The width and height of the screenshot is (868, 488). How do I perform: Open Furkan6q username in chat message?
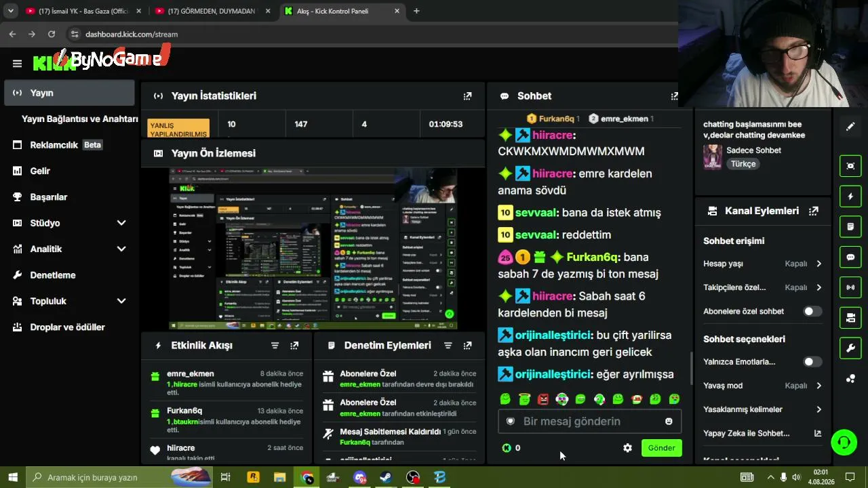pyautogui.click(x=591, y=257)
